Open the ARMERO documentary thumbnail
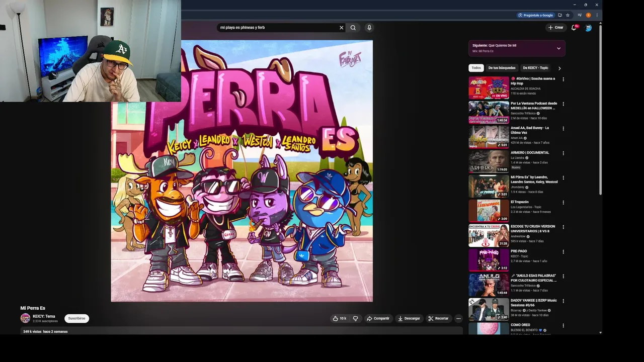 [x=489, y=161]
